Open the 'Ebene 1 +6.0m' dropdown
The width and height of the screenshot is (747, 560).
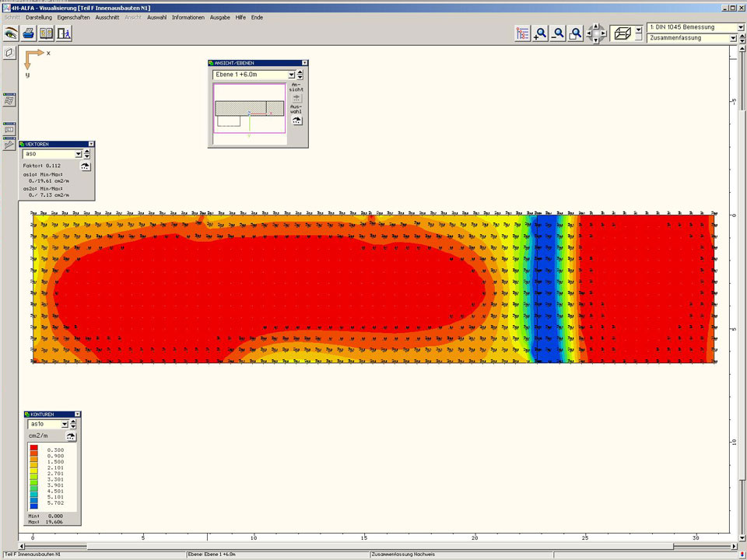292,75
